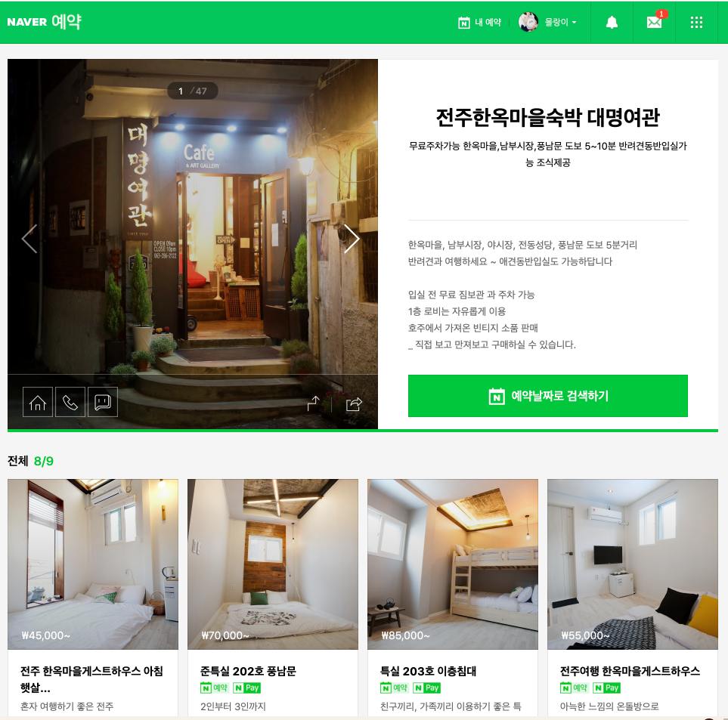The image size is (728, 720).
Task: Open the notifications bell icon
Action: click(x=612, y=22)
